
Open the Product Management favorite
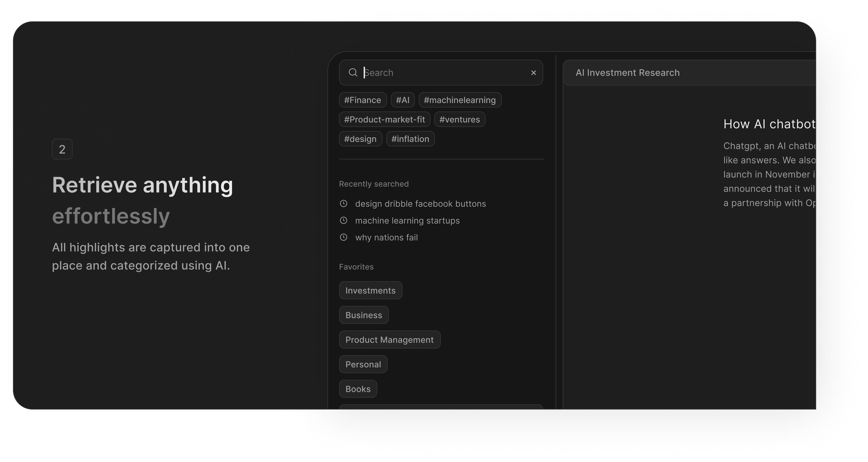[x=390, y=339]
